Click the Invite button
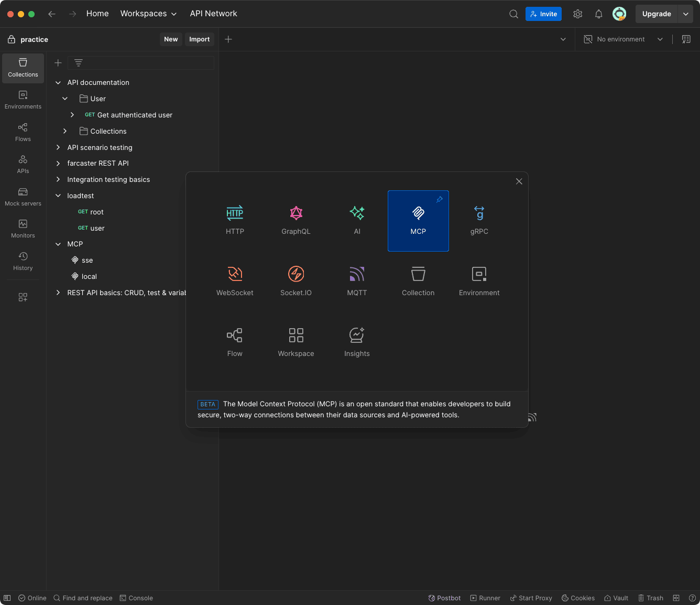Screen dimensions: 700x605 click(543, 14)
